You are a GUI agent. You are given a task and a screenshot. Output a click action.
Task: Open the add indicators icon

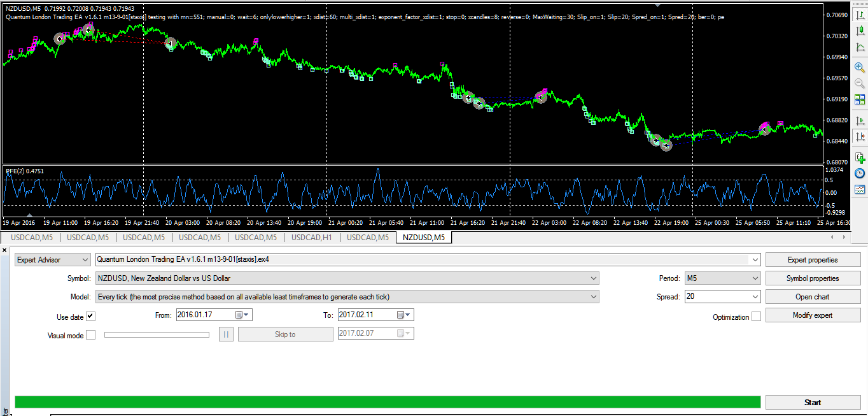[860, 157]
